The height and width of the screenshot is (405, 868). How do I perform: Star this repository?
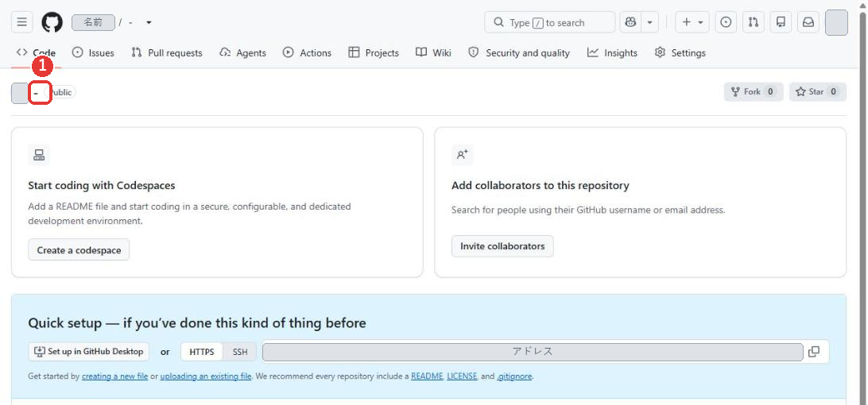click(x=818, y=92)
